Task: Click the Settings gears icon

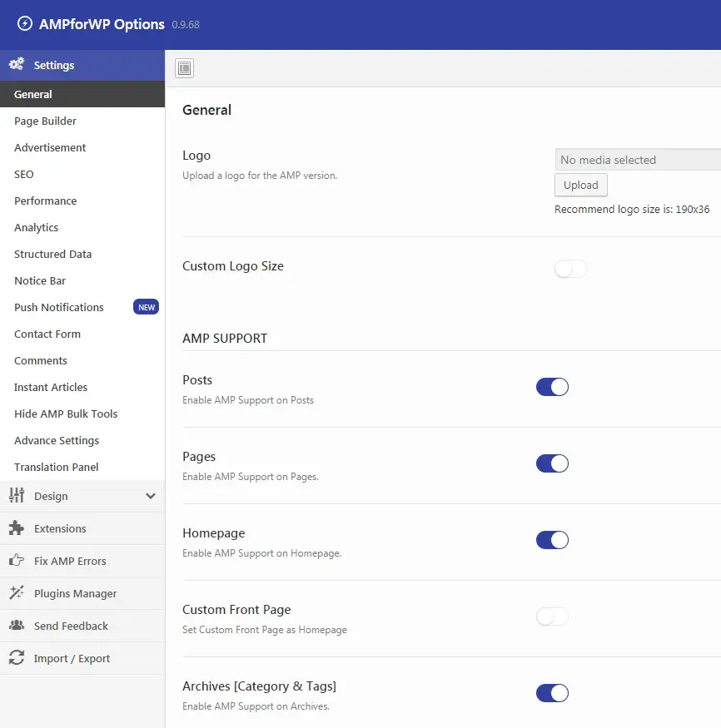Action: tap(17, 64)
